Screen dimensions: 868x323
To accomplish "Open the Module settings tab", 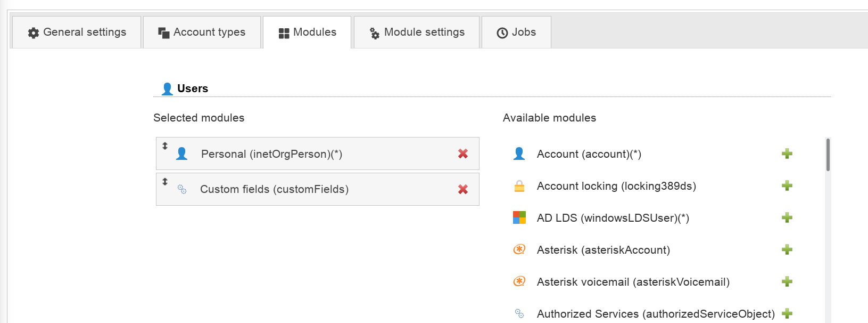I will (417, 33).
